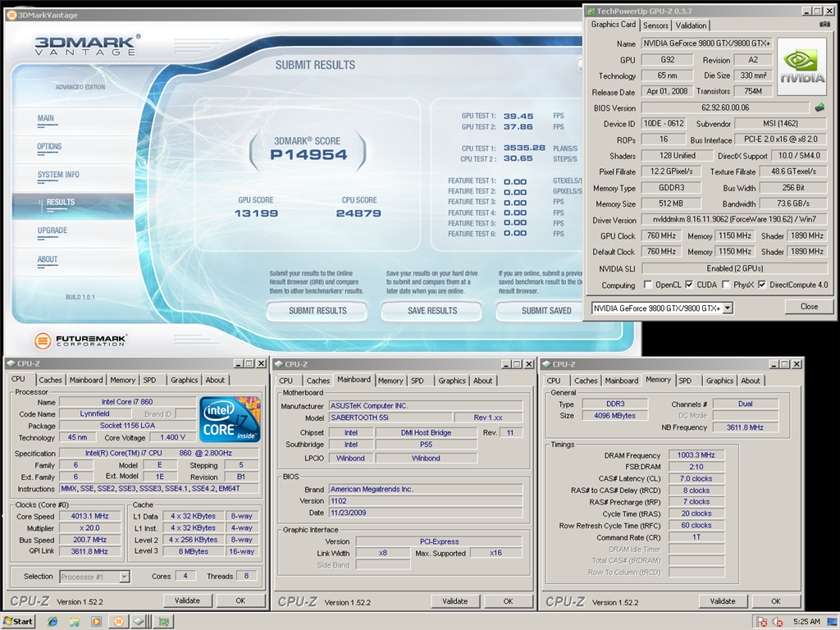
Task: Enable the OpenCL checkbox
Action: coord(649,285)
